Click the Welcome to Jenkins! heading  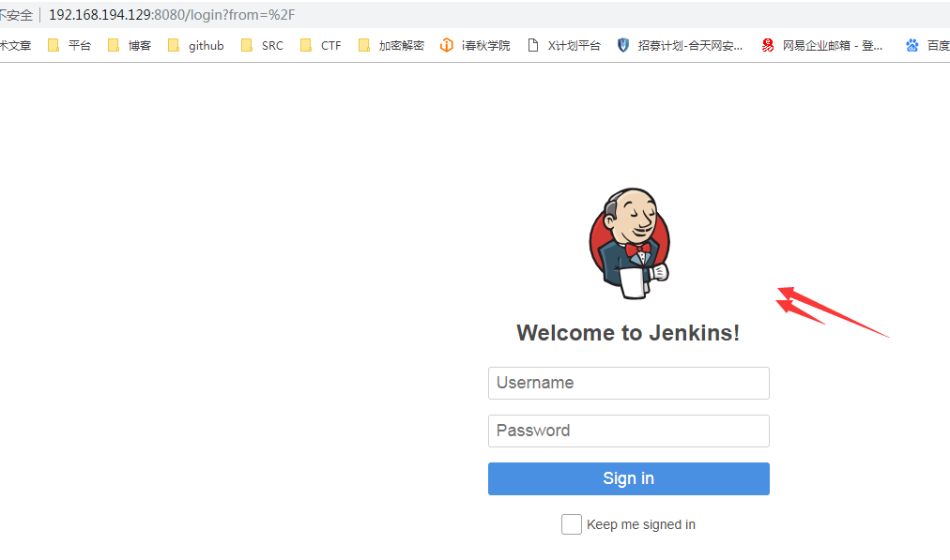coord(628,332)
